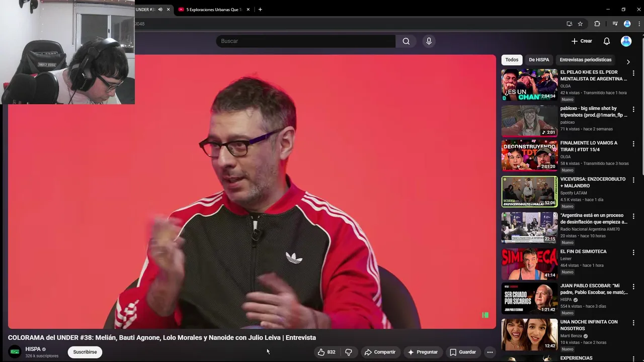Screen dimensions: 644x362
Task: Open options for EL PELAO KHE video
Action: point(633,73)
